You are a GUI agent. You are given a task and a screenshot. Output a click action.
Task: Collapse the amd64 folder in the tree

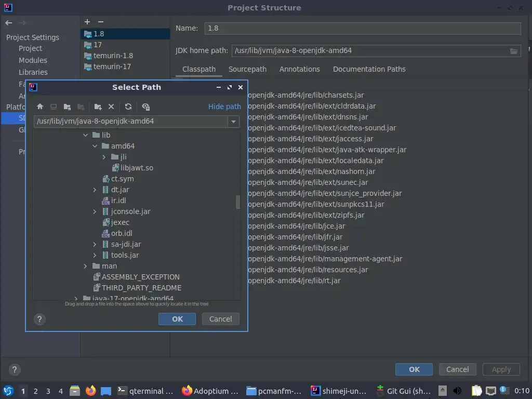pyautogui.click(x=95, y=146)
